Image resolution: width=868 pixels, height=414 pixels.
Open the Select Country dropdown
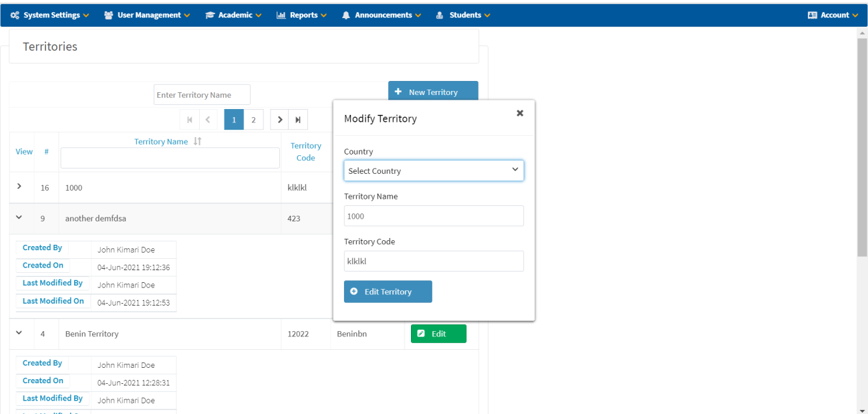coord(434,171)
